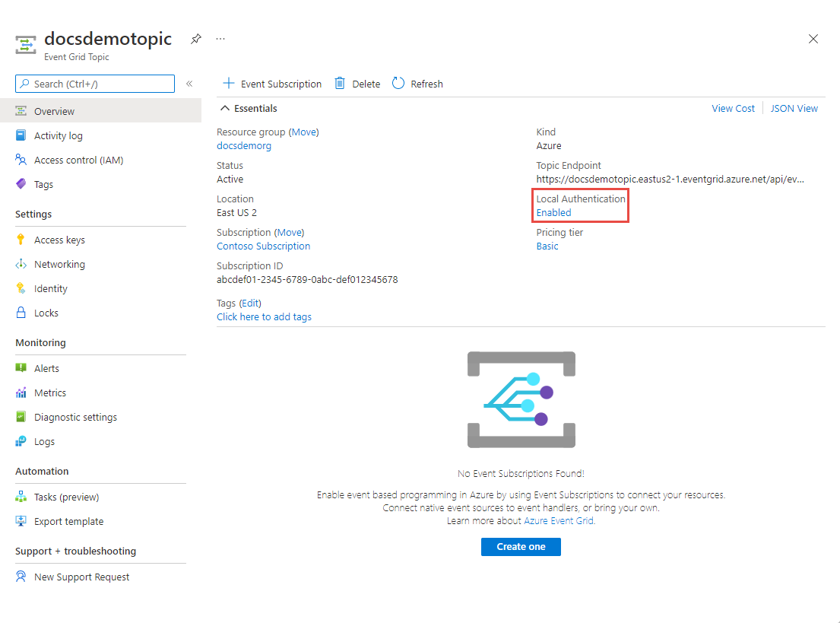Click the Refresh toolbar label
The image size is (840, 623).
426,84
